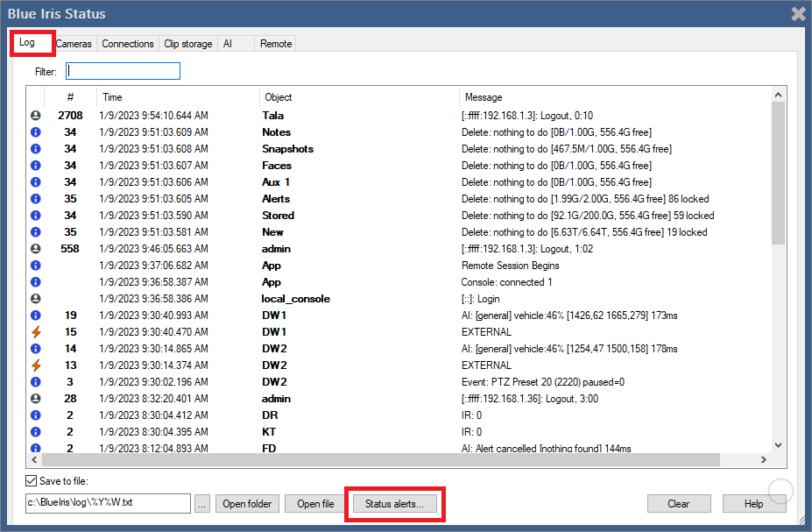Image resolution: width=812 pixels, height=532 pixels.
Task: Click the info icon beside the KT row
Action: (x=35, y=432)
